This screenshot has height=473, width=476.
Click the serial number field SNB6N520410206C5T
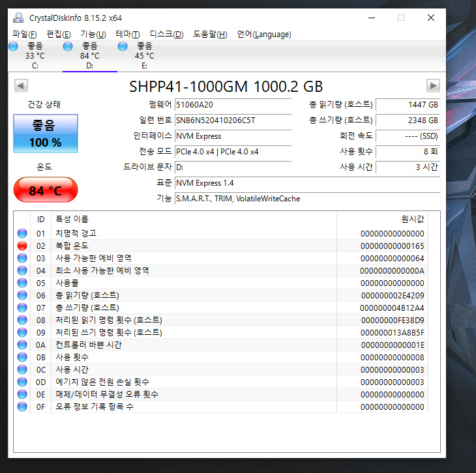(x=233, y=121)
